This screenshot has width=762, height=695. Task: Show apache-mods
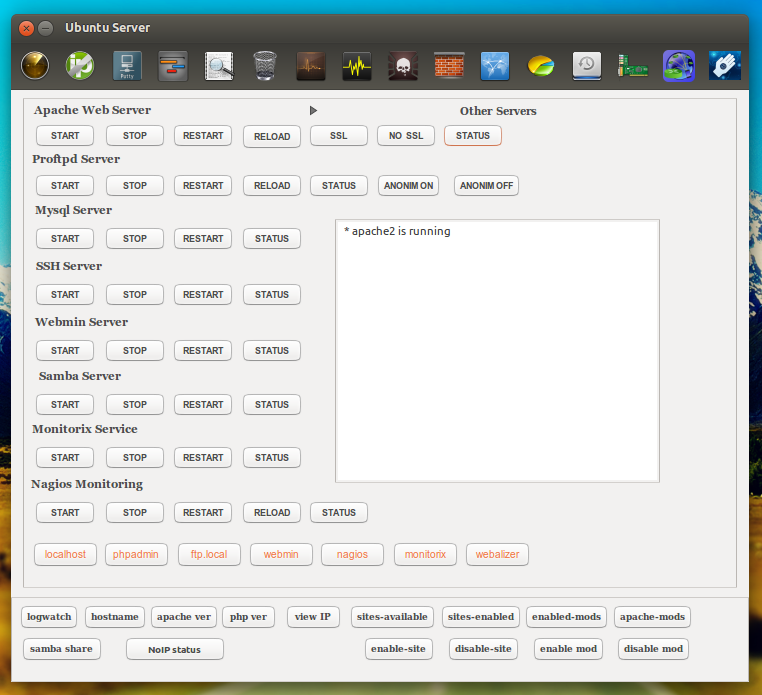pyautogui.click(x=652, y=617)
